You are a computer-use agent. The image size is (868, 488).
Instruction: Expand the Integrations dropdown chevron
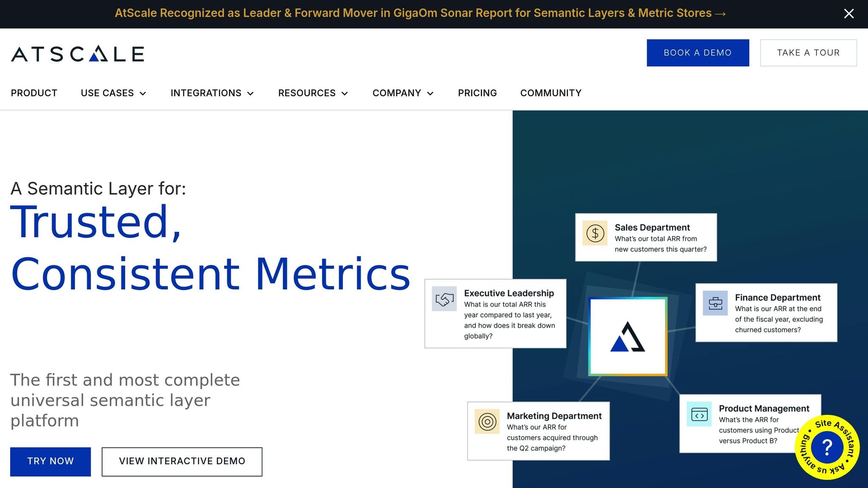pos(250,94)
